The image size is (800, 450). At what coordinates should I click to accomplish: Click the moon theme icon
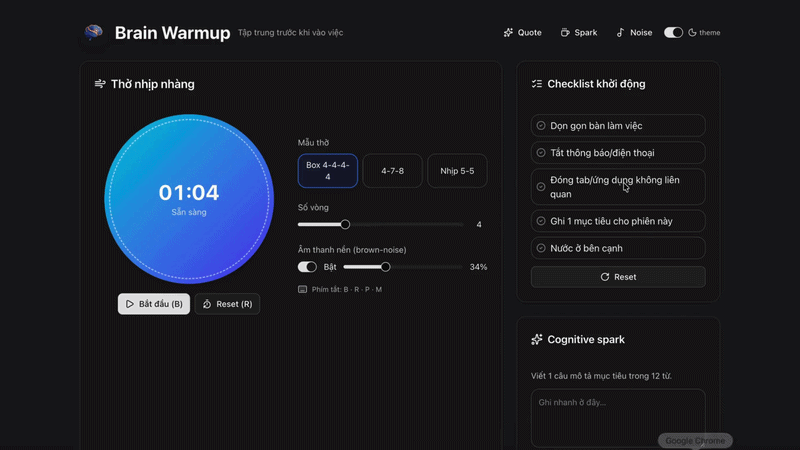click(692, 33)
